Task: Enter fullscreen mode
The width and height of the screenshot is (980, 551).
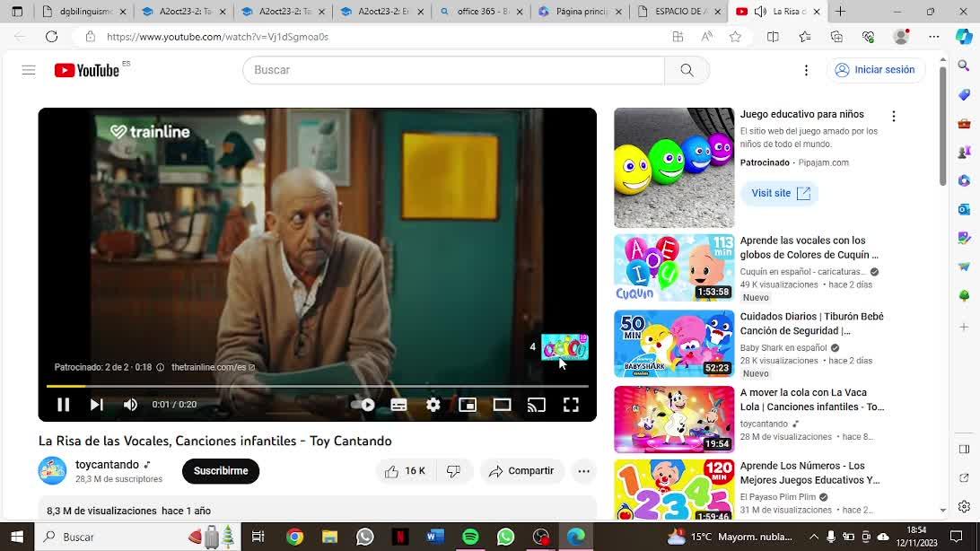Action: click(571, 405)
